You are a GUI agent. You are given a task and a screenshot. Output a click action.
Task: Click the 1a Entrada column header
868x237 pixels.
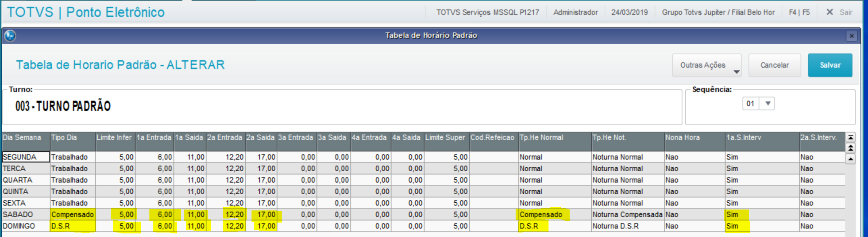click(x=155, y=141)
